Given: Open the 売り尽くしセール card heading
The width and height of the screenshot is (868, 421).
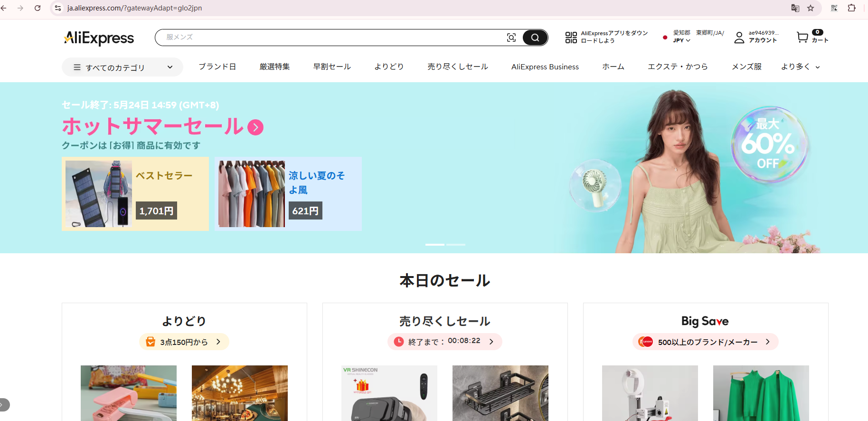Looking at the screenshot, I should pos(445,321).
